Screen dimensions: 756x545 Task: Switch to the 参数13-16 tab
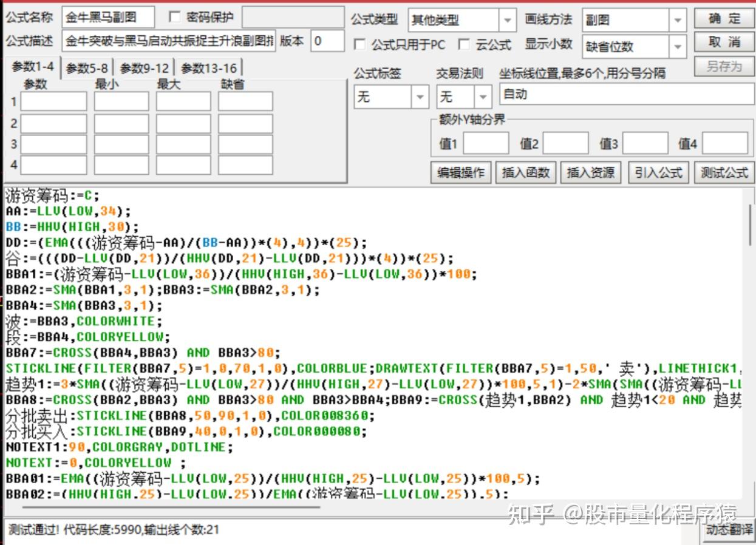[x=209, y=68]
